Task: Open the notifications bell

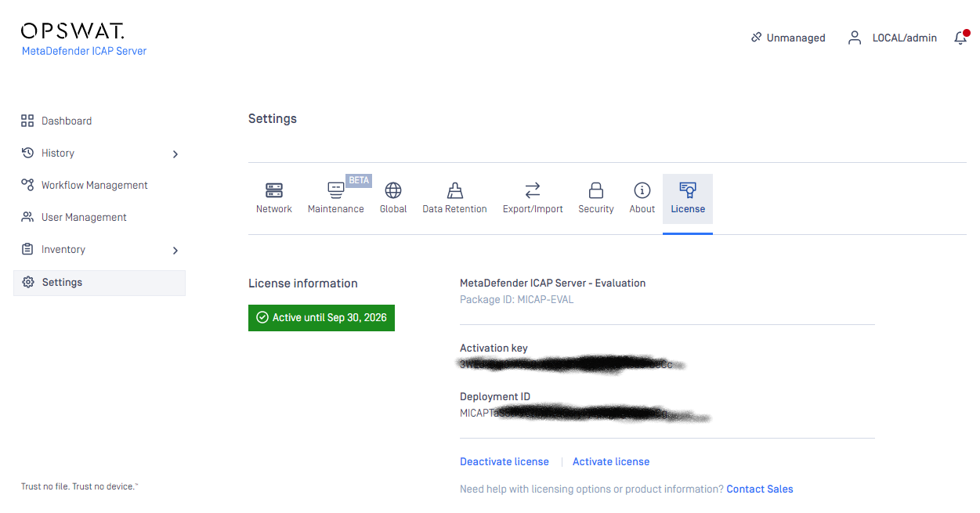Action: [960, 38]
